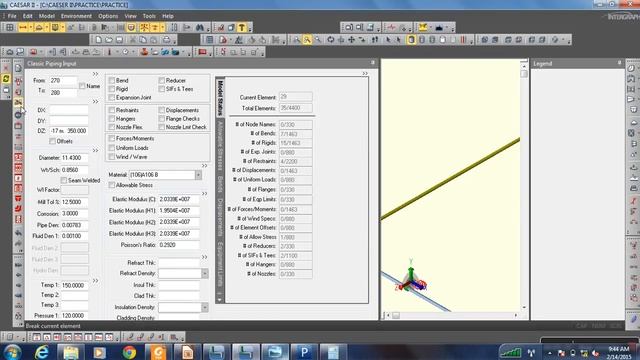Open the Tools menu
The height and width of the screenshot is (360, 640).
(149, 16)
